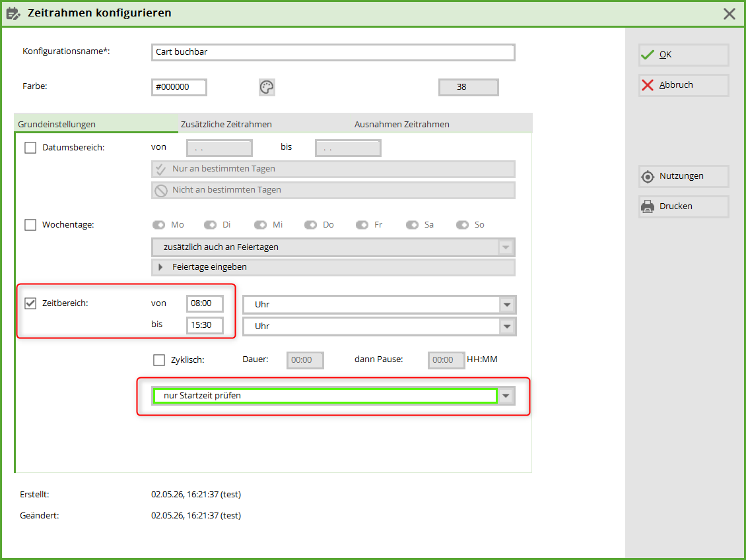Screen dimensions: 746x560
Task: Toggle the Sa weekday switch
Action: [412, 225]
